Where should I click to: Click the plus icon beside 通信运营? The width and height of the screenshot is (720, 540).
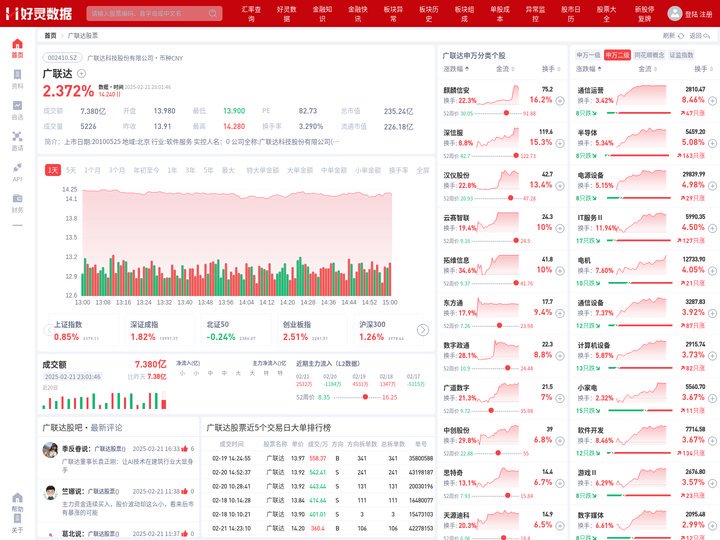pos(712,101)
